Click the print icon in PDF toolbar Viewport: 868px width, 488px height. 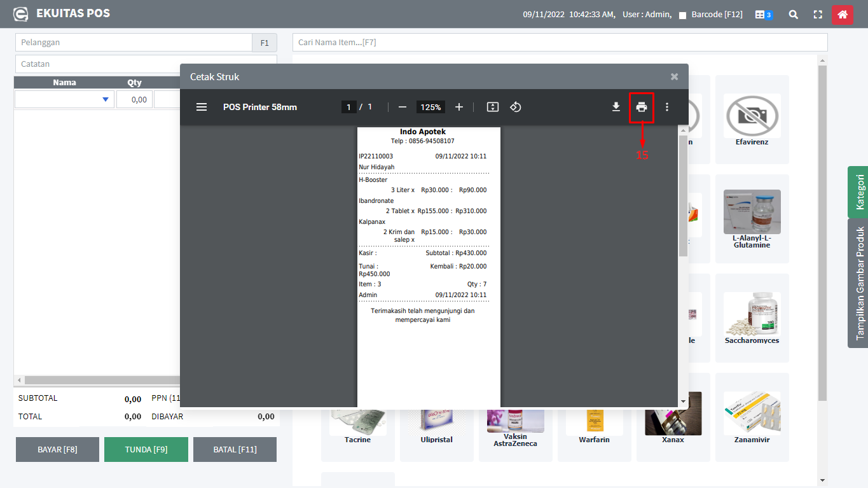click(641, 107)
